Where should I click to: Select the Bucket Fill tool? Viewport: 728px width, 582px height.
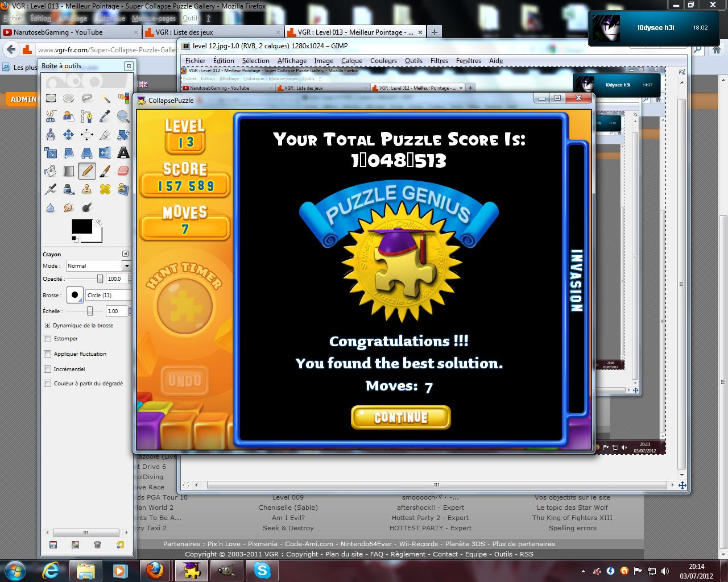click(51, 171)
